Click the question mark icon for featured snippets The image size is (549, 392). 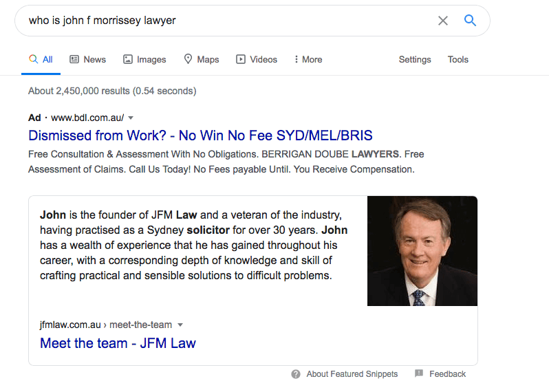296,374
